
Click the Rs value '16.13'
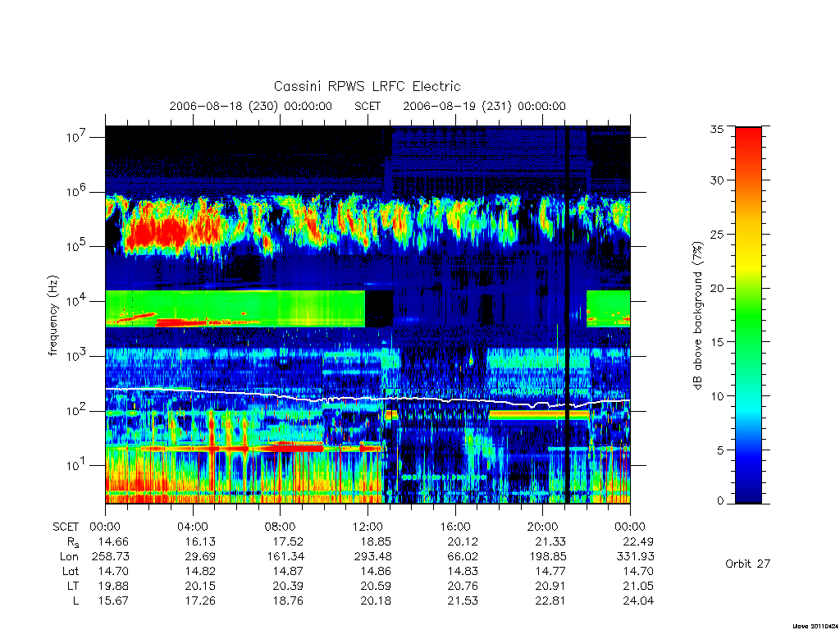200,541
